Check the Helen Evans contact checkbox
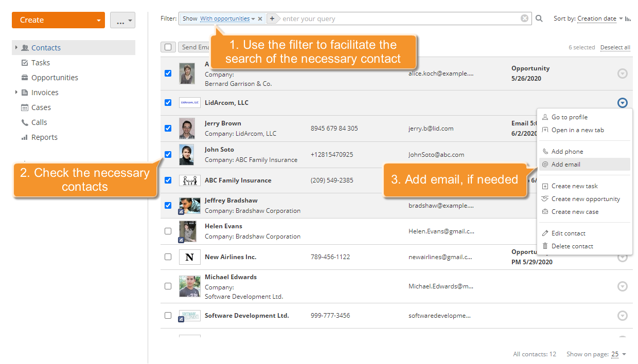638x364 pixels. [x=168, y=231]
